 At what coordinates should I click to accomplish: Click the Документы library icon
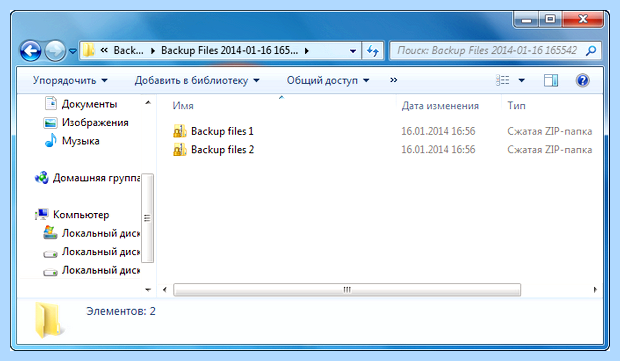point(51,103)
